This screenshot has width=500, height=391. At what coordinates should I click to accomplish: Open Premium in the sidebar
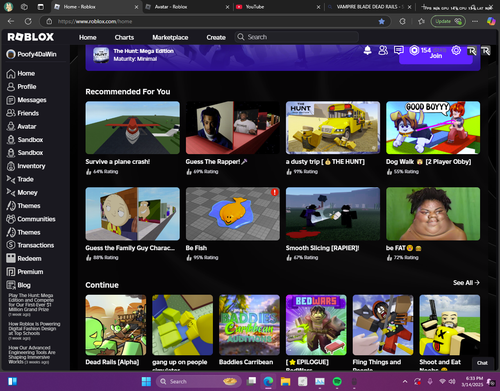click(25, 272)
